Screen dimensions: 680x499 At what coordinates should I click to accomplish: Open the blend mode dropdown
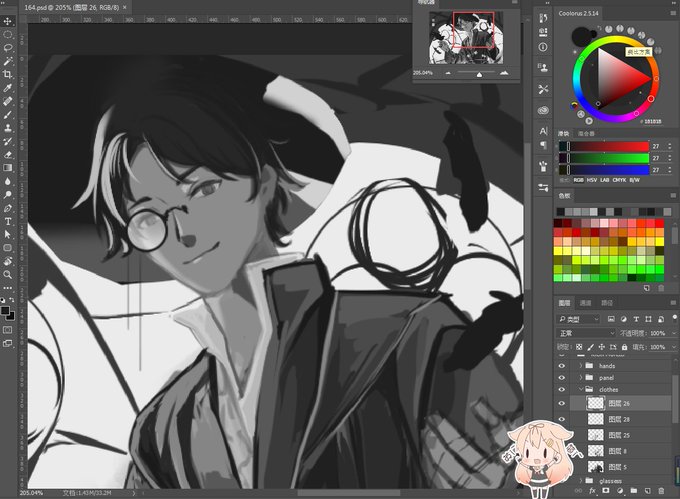pos(586,333)
